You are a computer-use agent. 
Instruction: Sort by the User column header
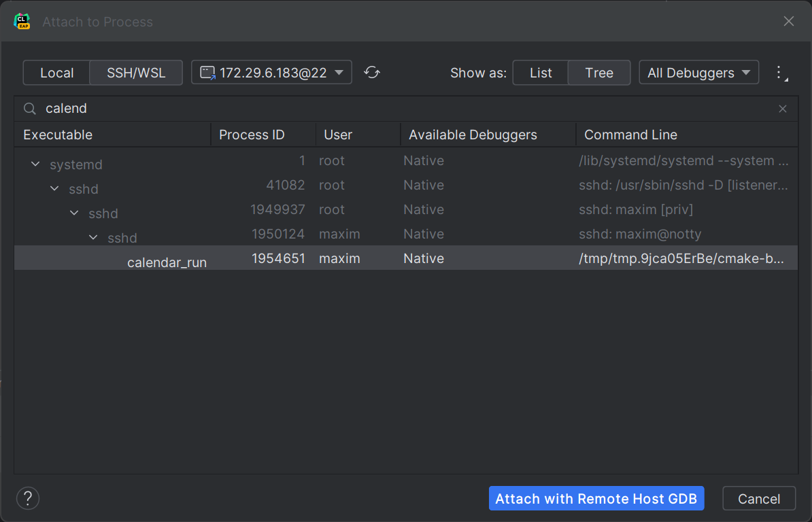[x=358, y=135]
